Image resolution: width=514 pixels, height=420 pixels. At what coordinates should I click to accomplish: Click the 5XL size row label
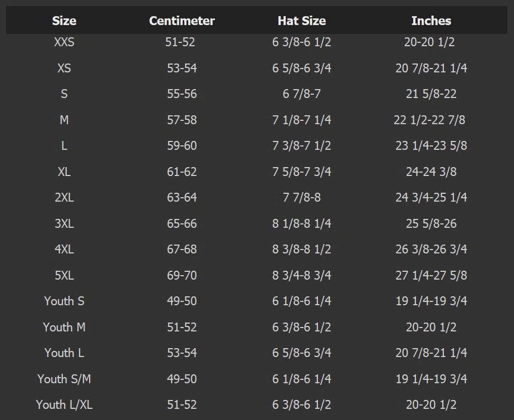tap(64, 275)
